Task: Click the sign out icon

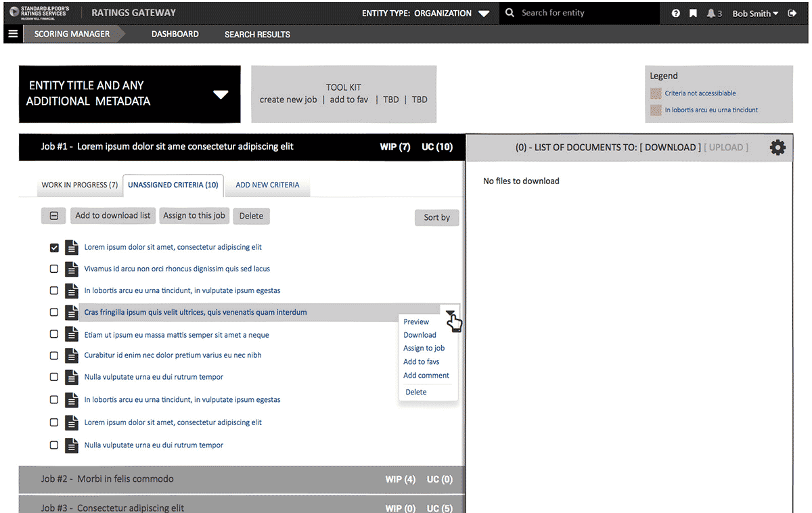Action: pos(792,14)
